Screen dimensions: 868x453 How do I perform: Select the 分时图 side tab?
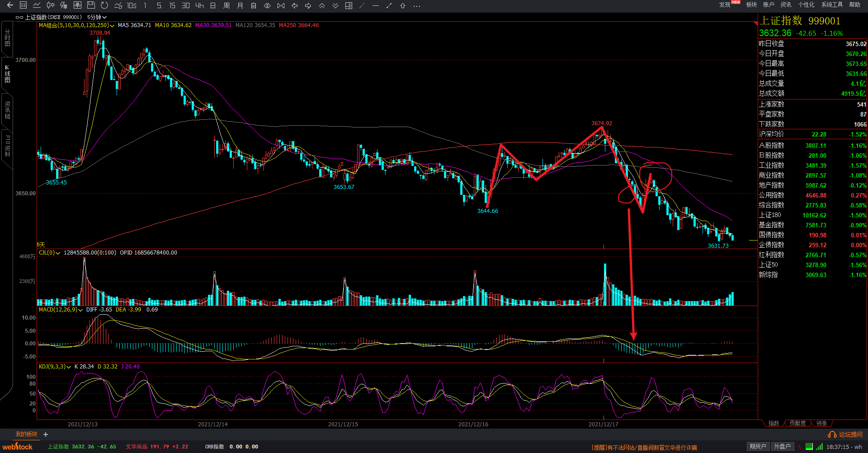(7, 38)
